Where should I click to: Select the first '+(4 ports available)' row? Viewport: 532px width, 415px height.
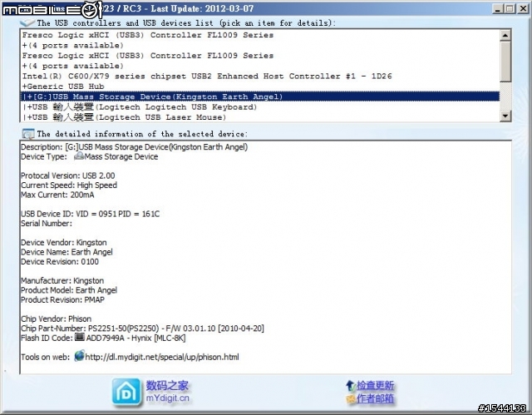coord(260,46)
